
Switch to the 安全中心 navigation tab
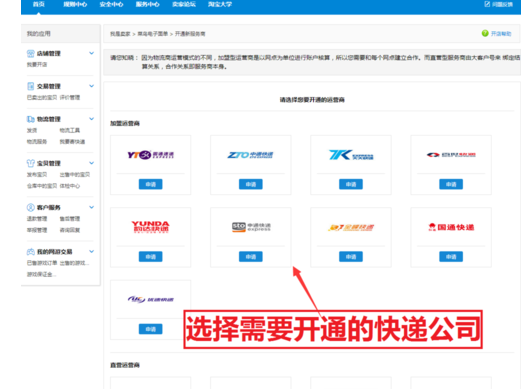coord(111,4)
